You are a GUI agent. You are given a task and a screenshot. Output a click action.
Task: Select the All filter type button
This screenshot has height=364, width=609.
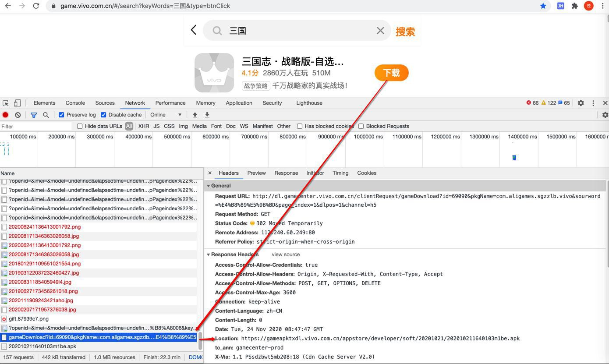point(129,126)
